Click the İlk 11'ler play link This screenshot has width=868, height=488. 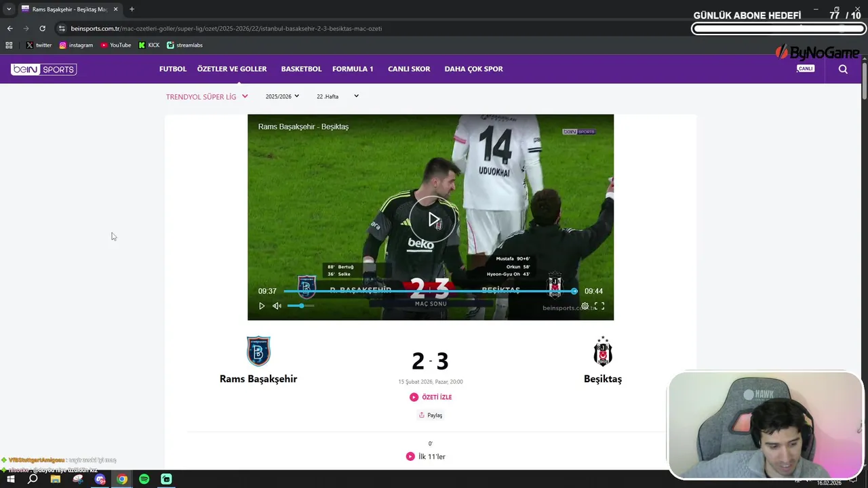coord(426,457)
